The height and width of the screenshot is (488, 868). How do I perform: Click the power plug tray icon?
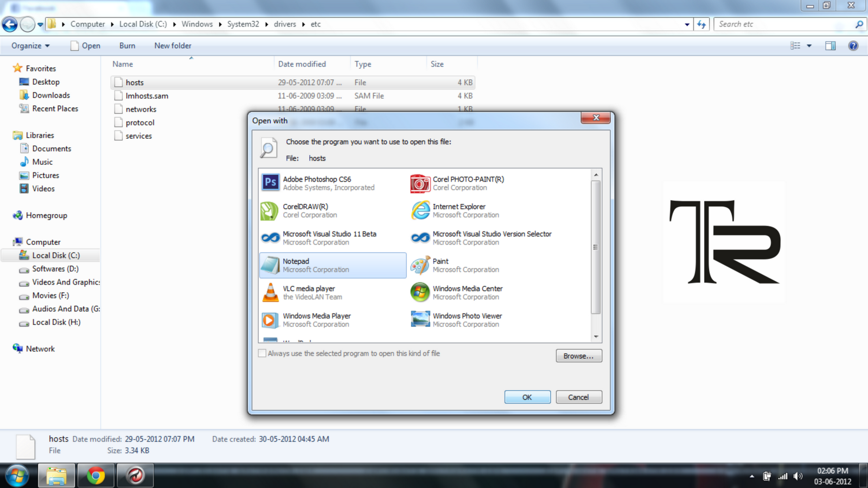[x=767, y=476]
